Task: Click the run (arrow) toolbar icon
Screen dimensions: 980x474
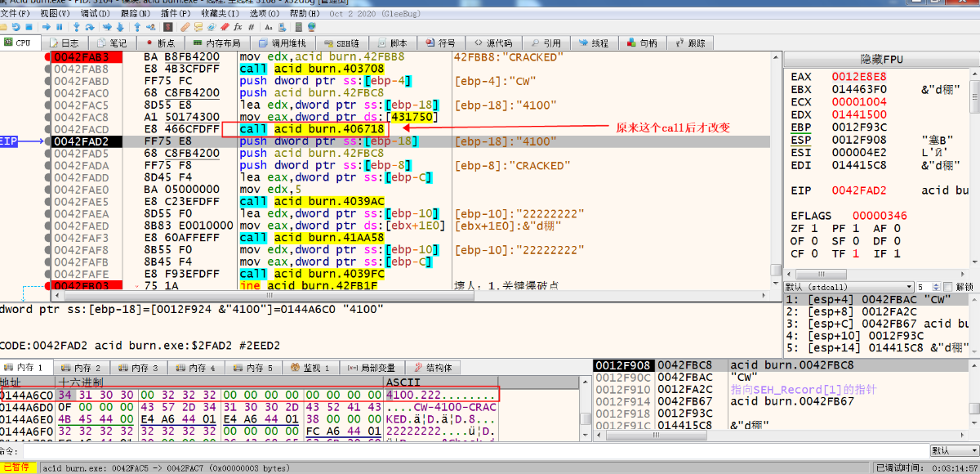Action: (47, 27)
